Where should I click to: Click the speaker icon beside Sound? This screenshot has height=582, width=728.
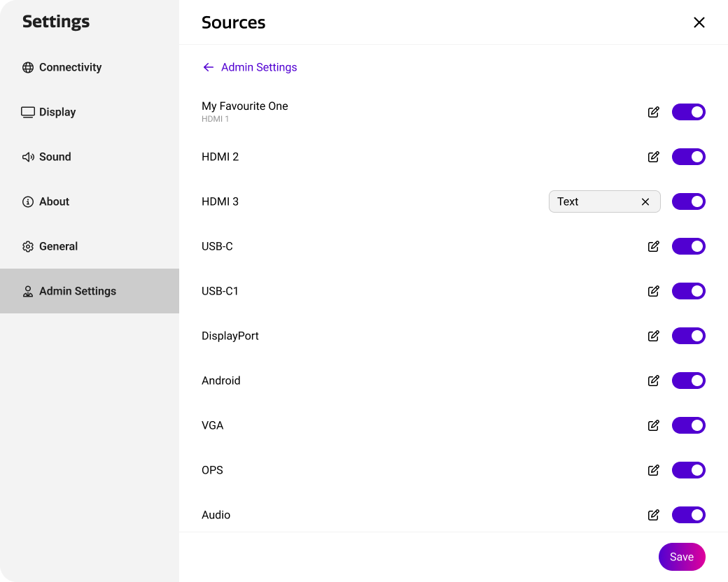coord(28,157)
